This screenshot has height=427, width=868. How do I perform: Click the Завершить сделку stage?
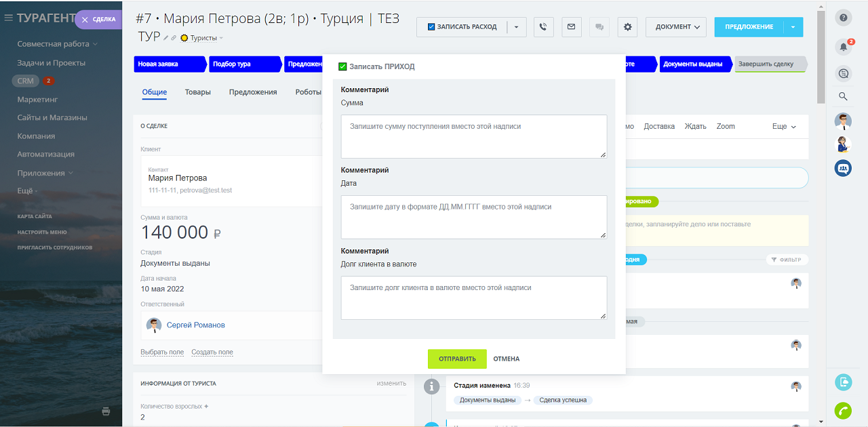click(x=770, y=64)
